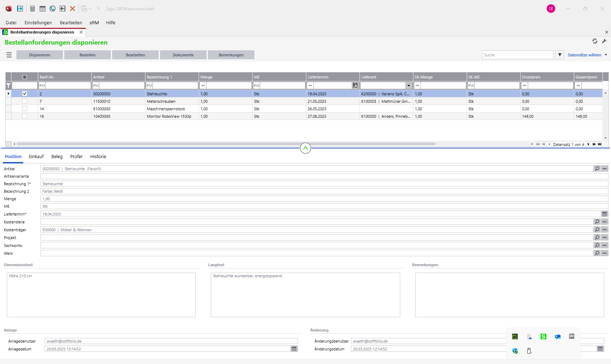Open the calculator from the top toolbar
Viewport: 611px width, 364px height.
[33, 9]
